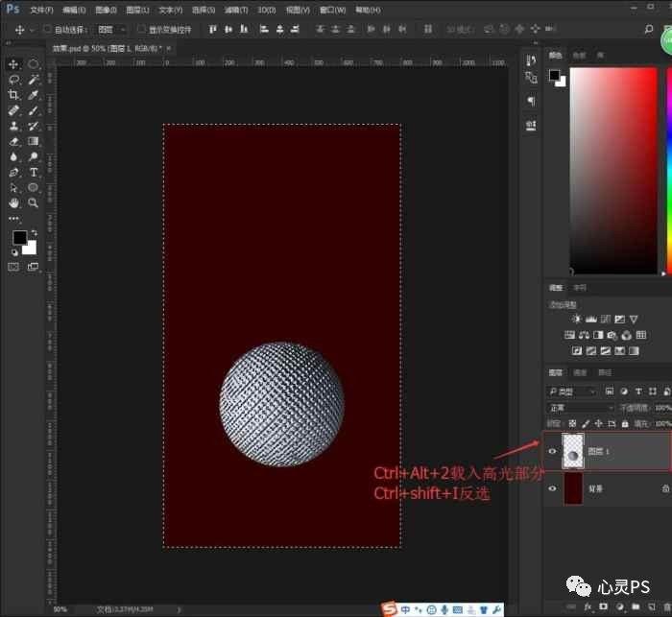Open the layer filter type (类型) dropdown
The image size is (672, 617).
572,392
